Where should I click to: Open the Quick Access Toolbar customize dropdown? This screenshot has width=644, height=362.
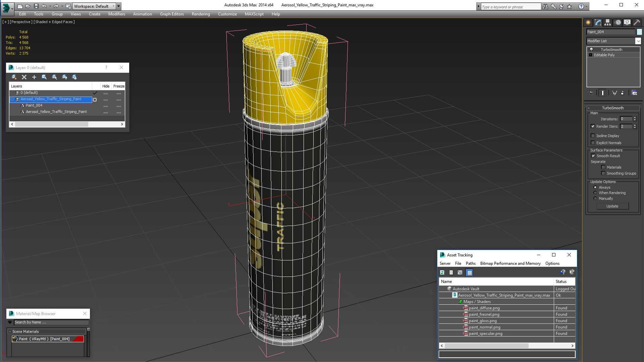click(118, 6)
